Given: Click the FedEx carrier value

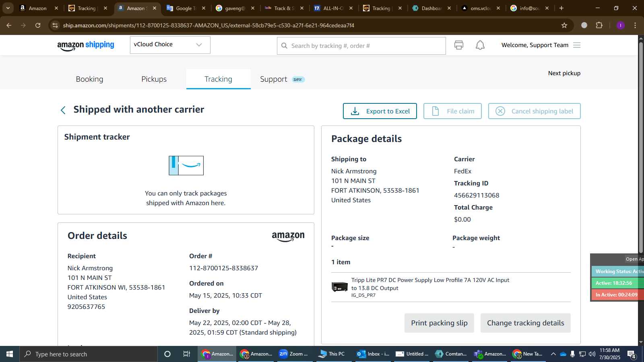Looking at the screenshot, I should point(462,171).
